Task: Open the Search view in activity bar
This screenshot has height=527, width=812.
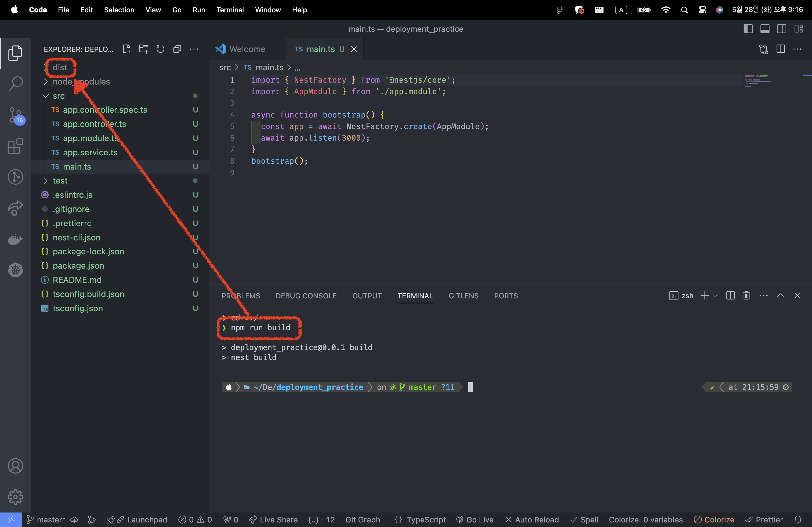Action: pos(15,83)
